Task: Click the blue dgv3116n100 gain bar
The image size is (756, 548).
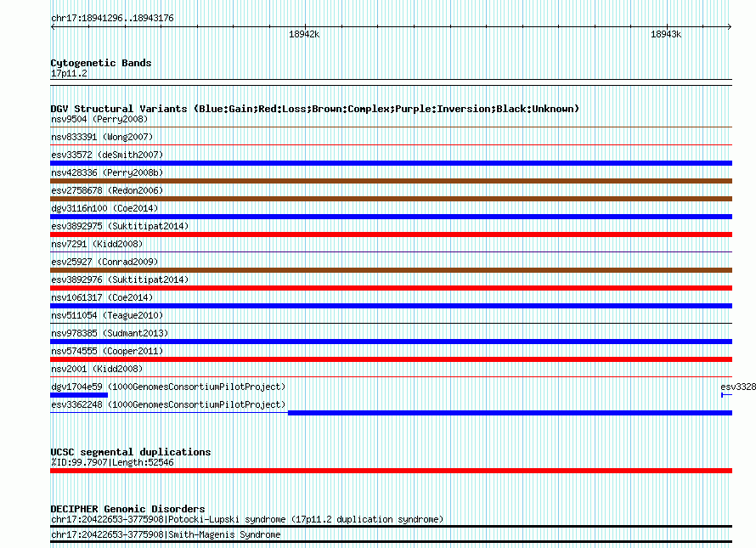Action: pos(391,217)
